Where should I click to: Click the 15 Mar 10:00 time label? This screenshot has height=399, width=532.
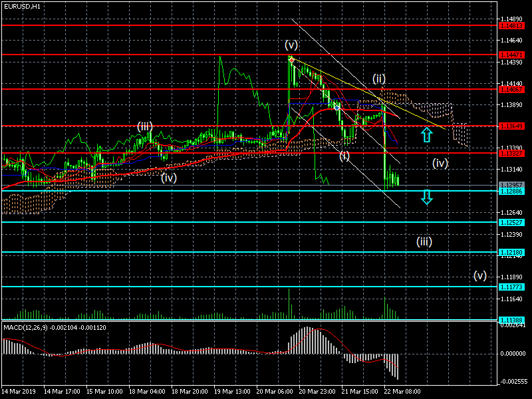[x=104, y=392]
